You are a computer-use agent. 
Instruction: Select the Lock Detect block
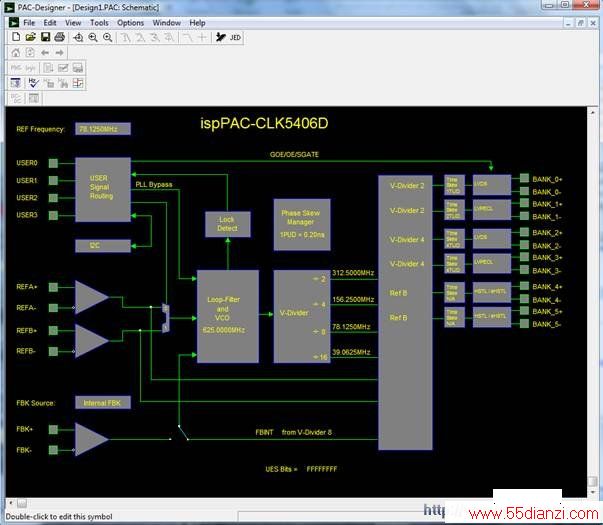coord(227,224)
